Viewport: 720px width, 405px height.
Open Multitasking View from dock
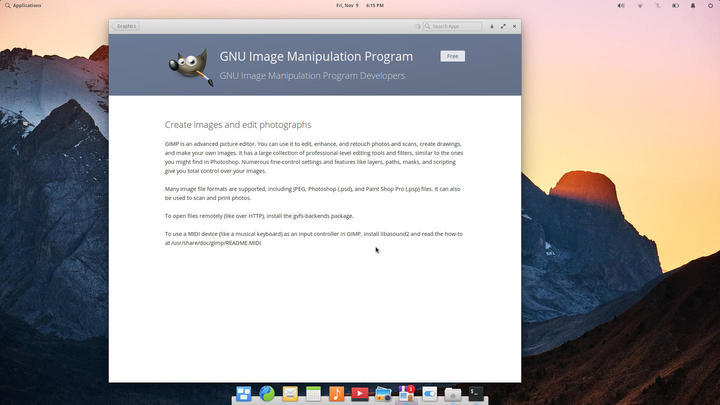(x=243, y=394)
